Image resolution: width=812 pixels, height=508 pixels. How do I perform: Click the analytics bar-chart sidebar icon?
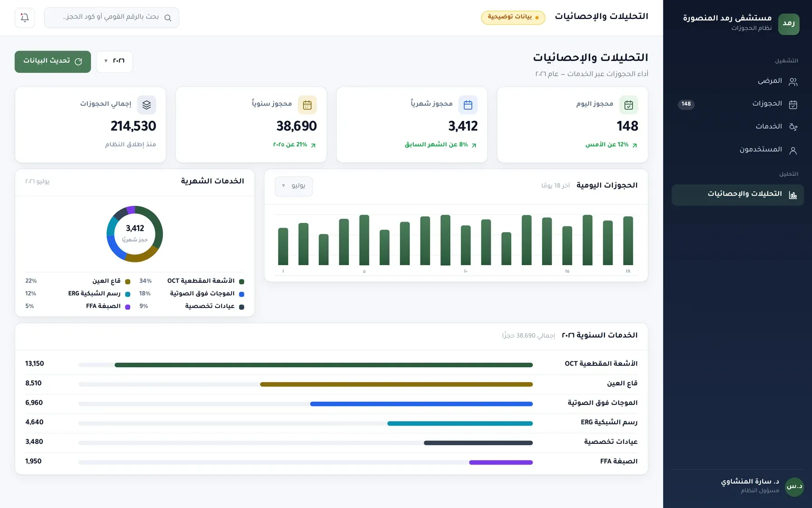pyautogui.click(x=793, y=195)
